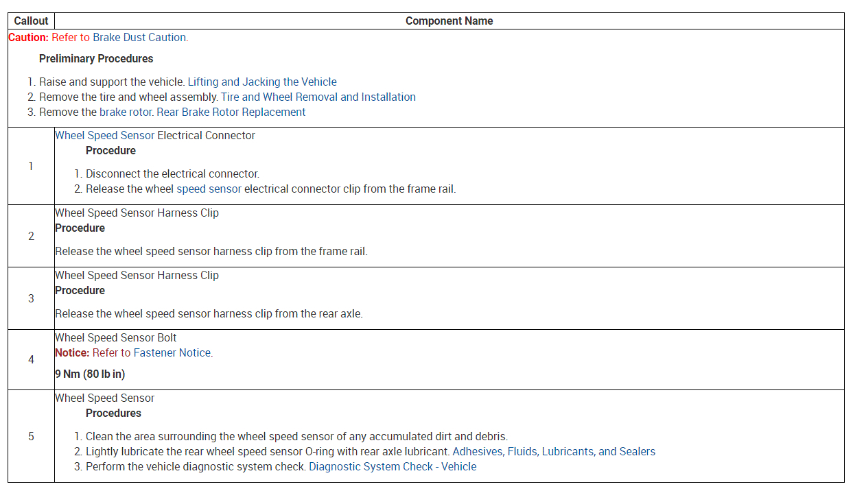Click the 9 Nm (80 lb in) torque text
Screen dimensions: 853x504
pos(90,374)
